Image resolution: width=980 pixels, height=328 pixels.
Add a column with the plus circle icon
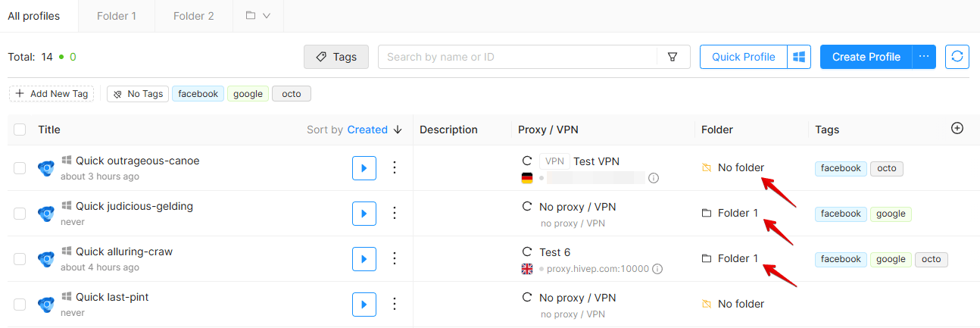(x=957, y=129)
